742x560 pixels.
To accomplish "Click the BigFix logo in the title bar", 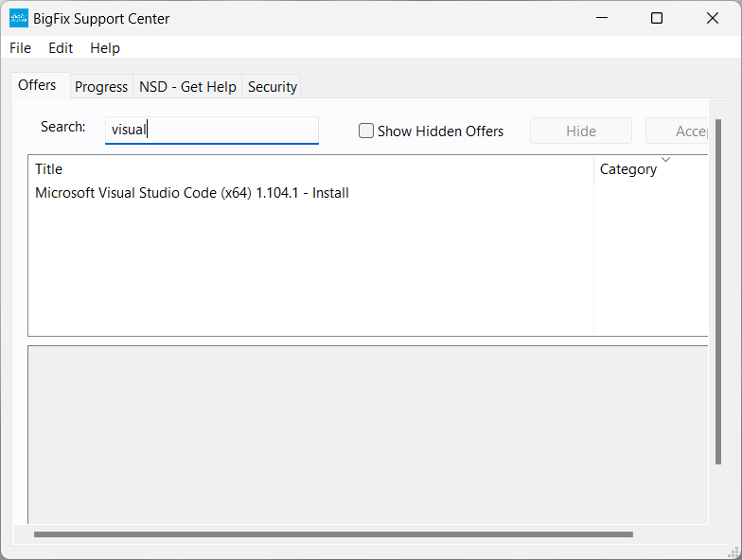I will click(x=19, y=18).
